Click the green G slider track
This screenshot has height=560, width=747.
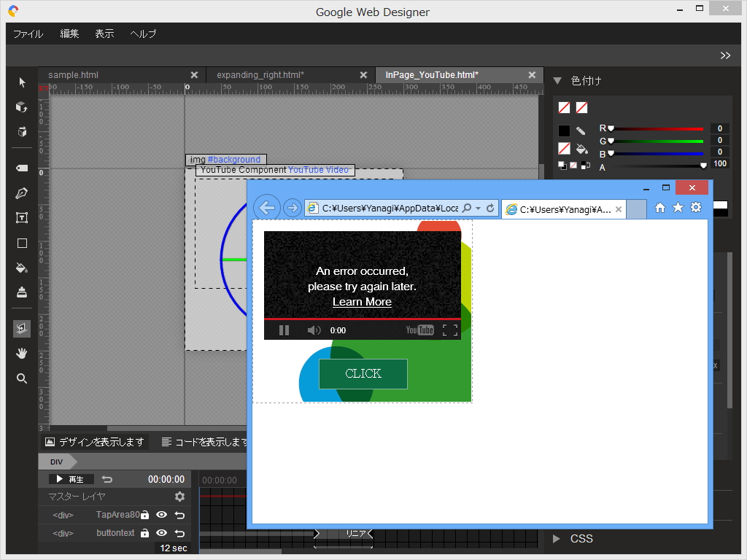tap(657, 141)
